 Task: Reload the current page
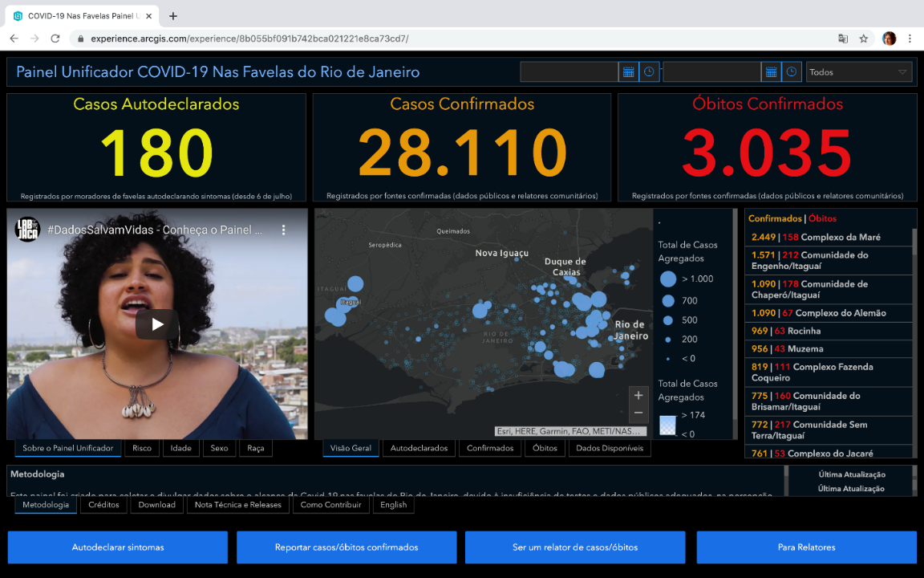[x=55, y=39]
